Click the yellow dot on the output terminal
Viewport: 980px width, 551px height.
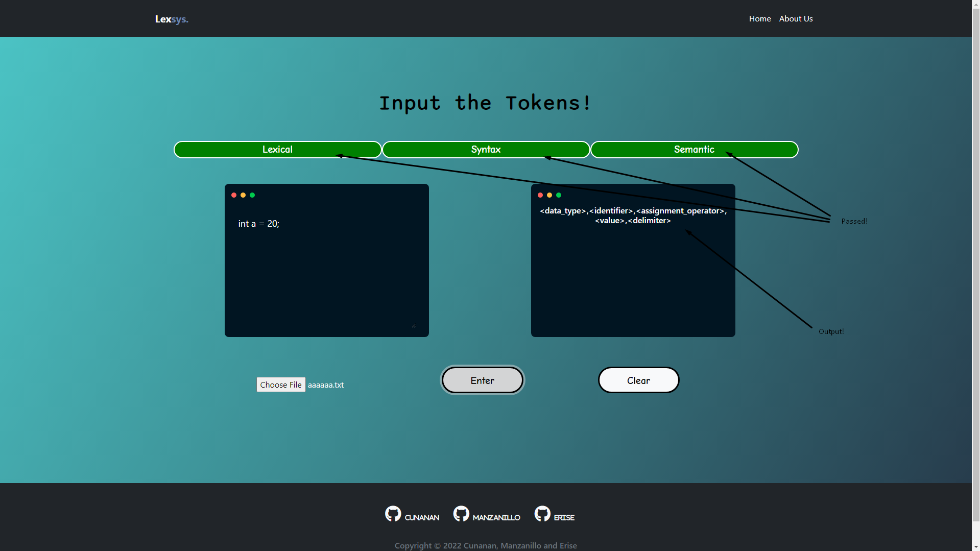pos(549,195)
